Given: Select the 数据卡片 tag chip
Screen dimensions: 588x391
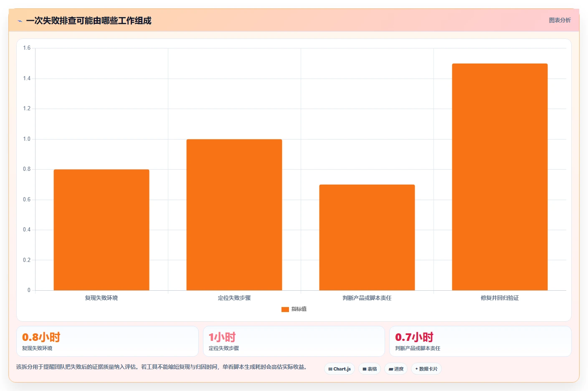Looking at the screenshot, I should [426, 369].
